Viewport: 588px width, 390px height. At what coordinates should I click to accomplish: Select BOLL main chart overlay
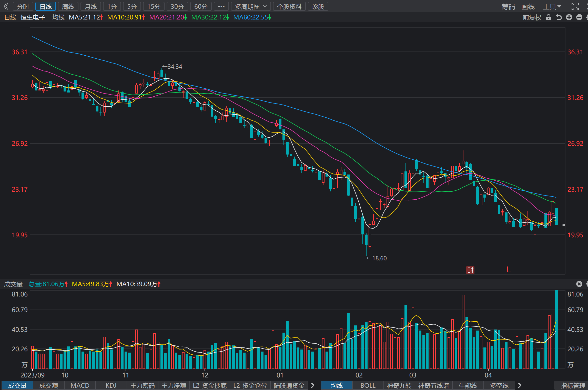coord(368,385)
